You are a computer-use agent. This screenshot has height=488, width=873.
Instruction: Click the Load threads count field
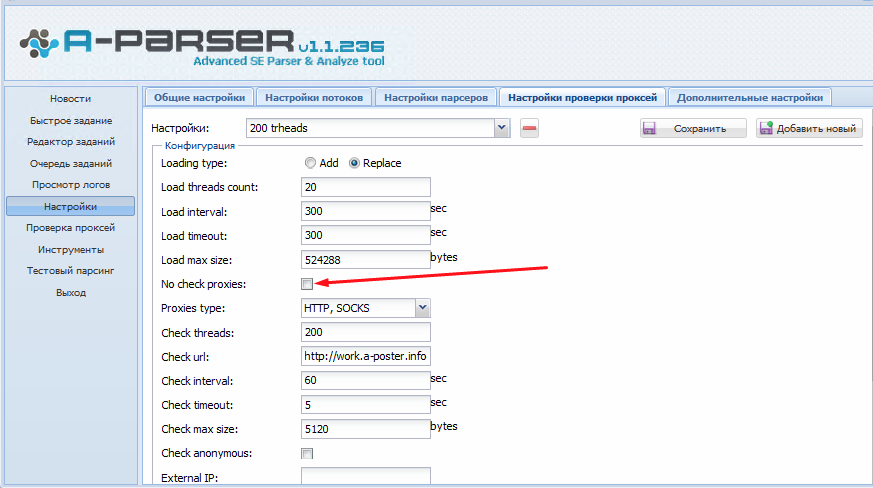click(x=366, y=187)
